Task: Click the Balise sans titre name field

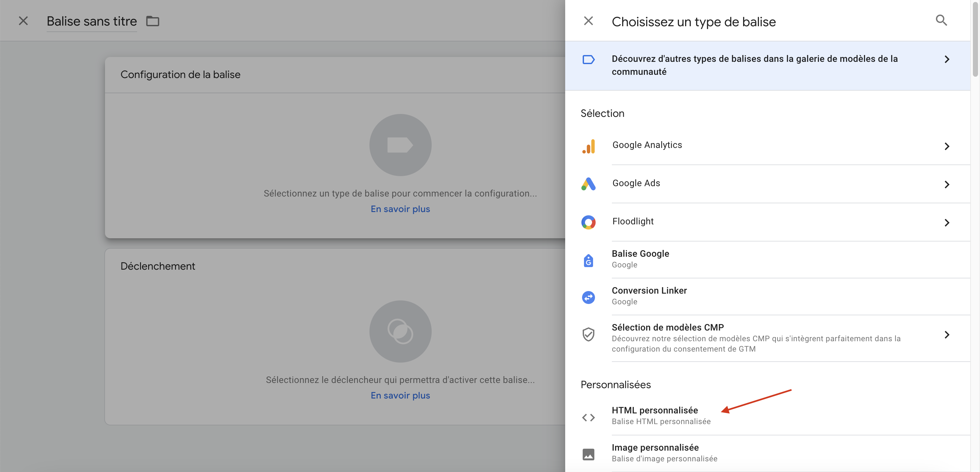Action: coord(91,21)
